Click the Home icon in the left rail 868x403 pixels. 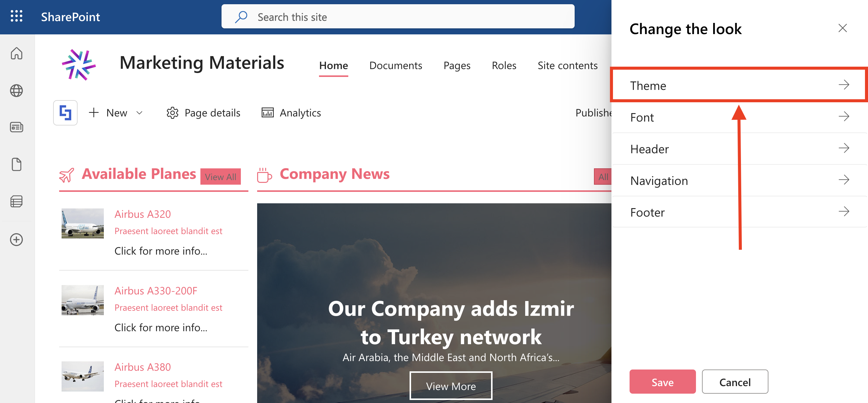17,53
